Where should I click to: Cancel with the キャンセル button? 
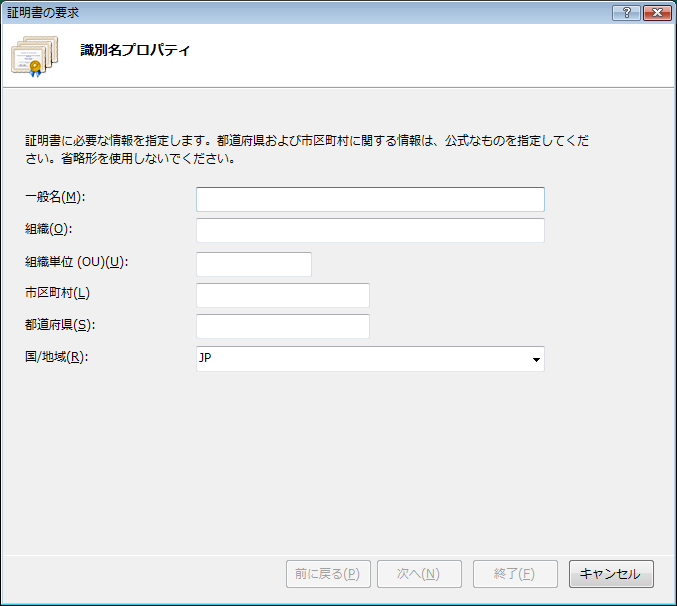click(611, 574)
